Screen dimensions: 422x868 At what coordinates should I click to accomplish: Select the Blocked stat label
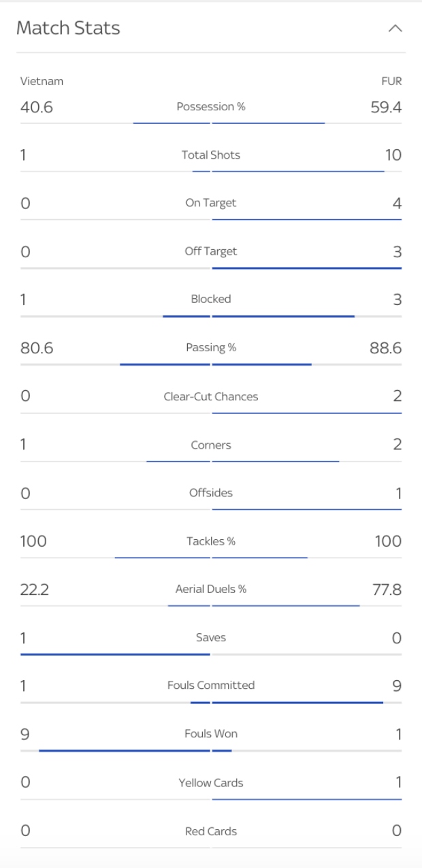(x=211, y=299)
